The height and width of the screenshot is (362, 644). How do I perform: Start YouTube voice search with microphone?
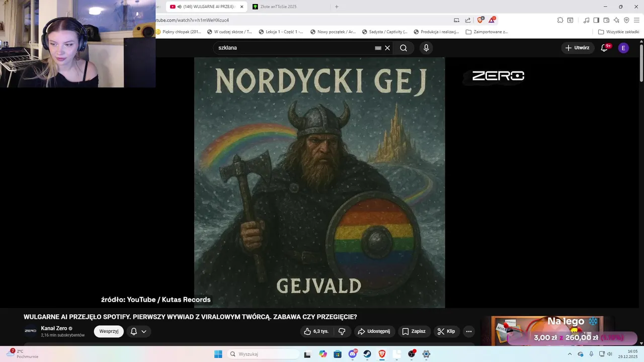(426, 48)
